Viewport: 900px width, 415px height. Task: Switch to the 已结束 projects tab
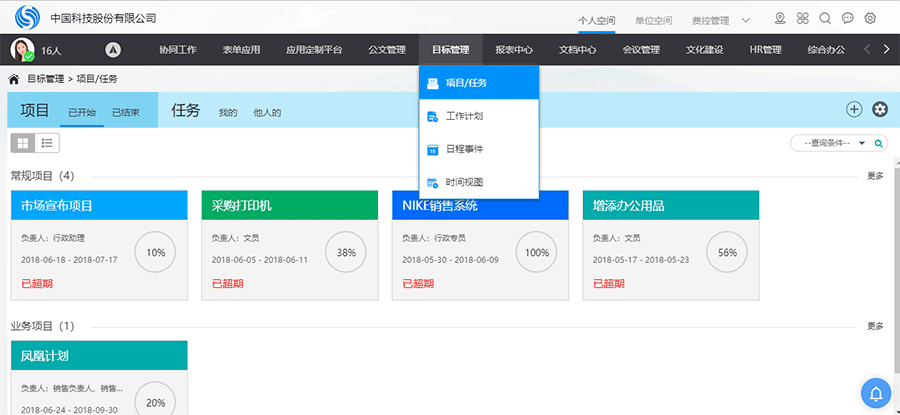coord(125,112)
